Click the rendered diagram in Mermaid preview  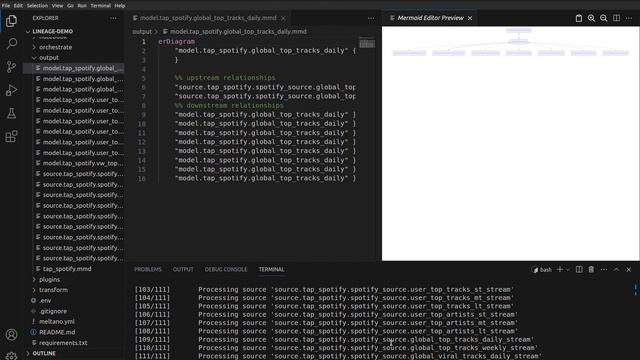[511, 42]
